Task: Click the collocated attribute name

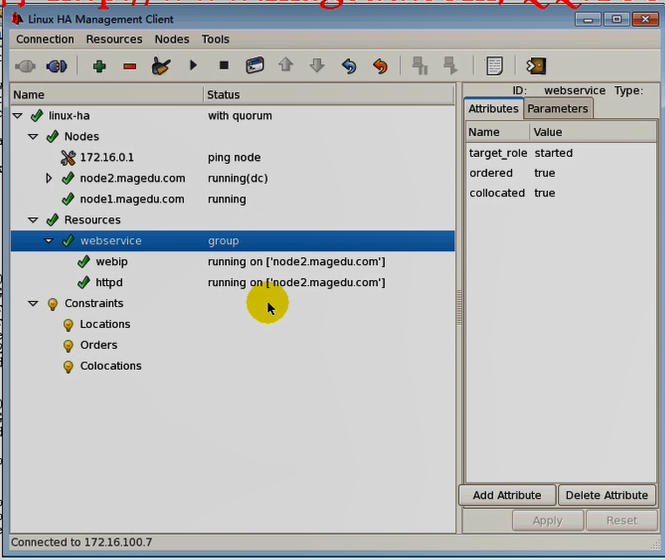Action: coord(497,193)
